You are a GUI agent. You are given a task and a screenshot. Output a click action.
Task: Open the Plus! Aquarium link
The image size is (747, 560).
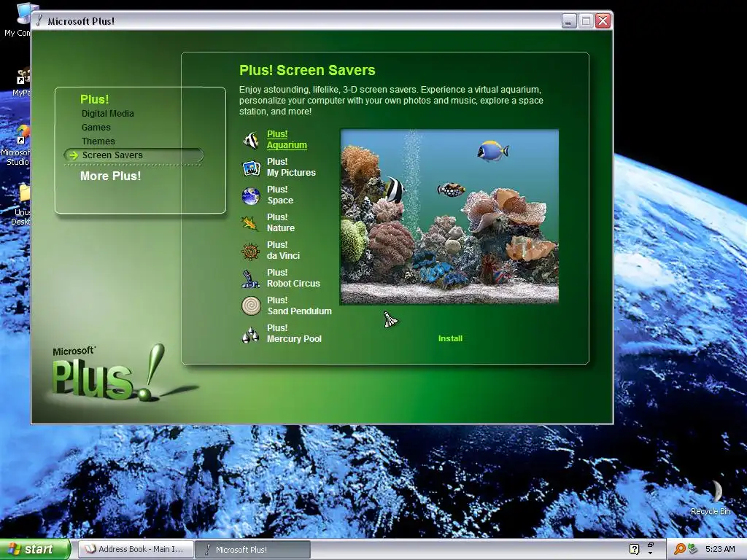[287, 139]
